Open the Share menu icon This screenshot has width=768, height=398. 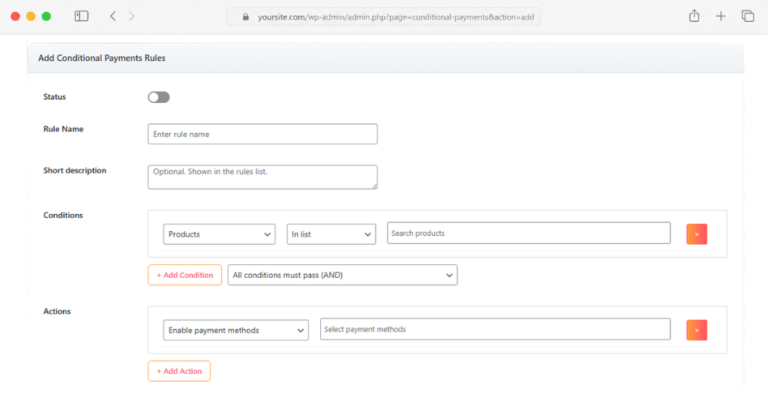(x=694, y=16)
